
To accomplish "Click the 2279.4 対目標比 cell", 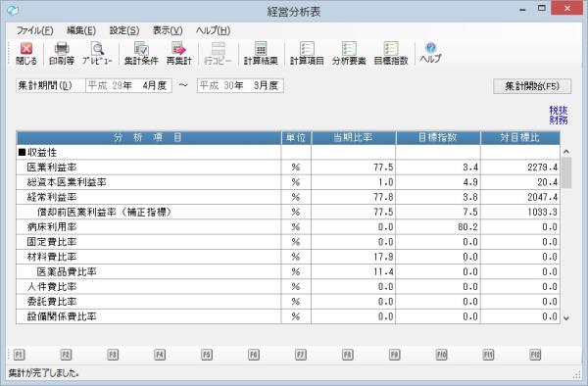I will (x=520, y=168).
